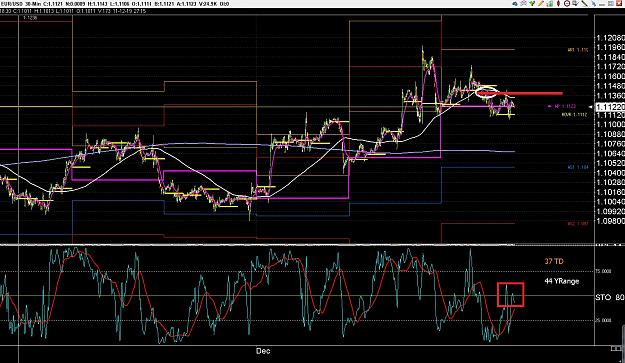Click the STO stochastic panel label
Image resolution: width=625 pixels, height=363 pixels.
coord(603,297)
